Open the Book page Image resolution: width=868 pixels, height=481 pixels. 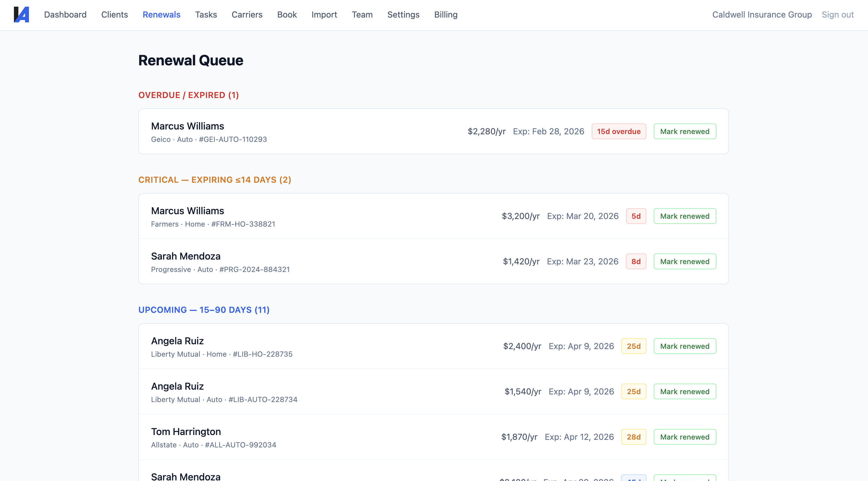287,15
